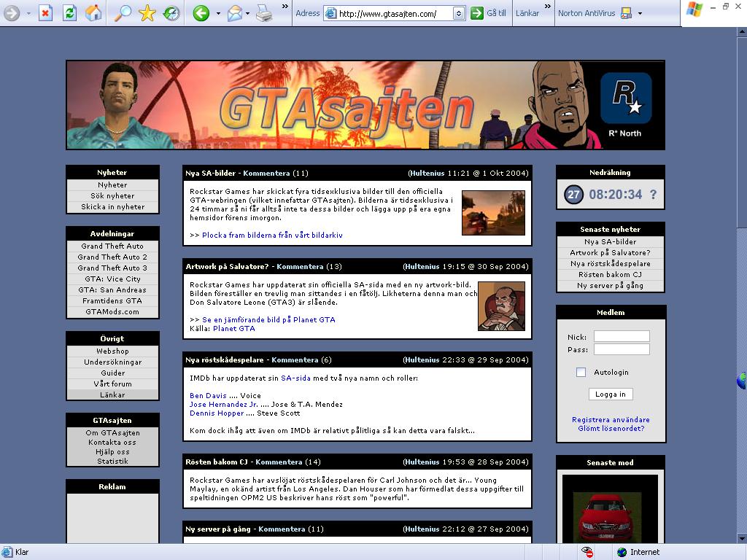Open Kommentera link for Nya SA-bilder
747x560 pixels.
coord(266,173)
